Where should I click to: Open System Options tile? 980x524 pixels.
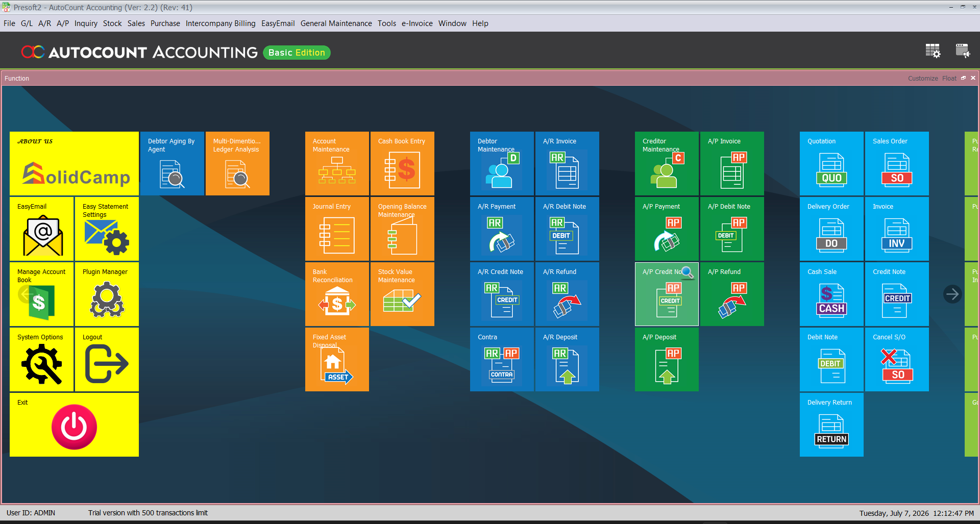41,359
